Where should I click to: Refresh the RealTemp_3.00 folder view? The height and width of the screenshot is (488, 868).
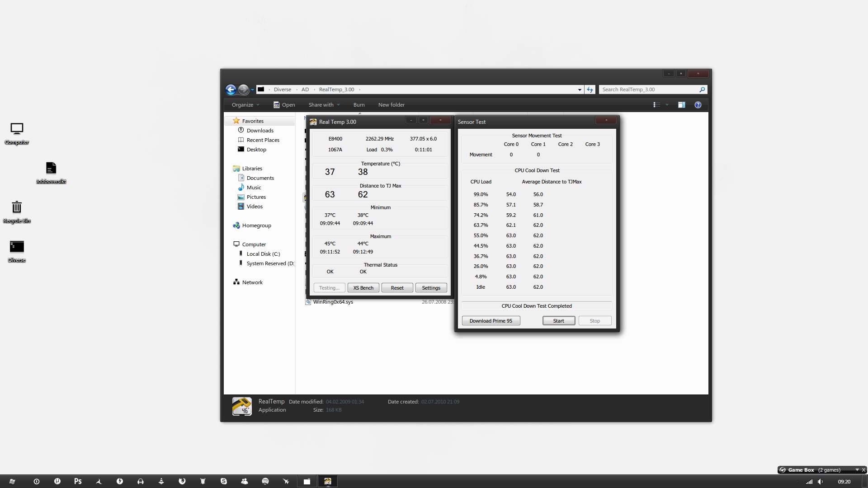[x=590, y=89]
